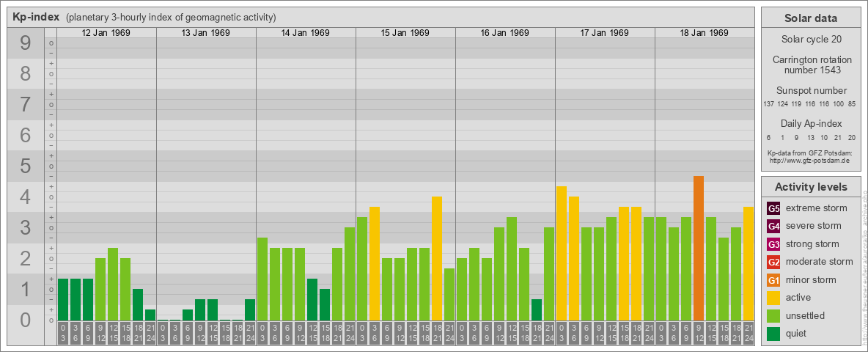Click the 'Solar cycle 20' text
This screenshot has width=868, height=352.
point(811,40)
